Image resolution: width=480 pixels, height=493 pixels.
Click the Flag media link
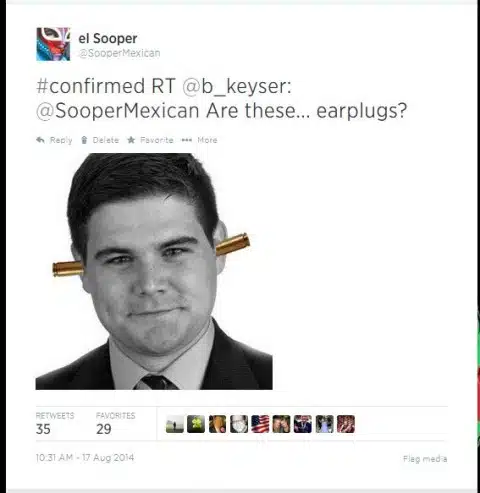pos(425,459)
